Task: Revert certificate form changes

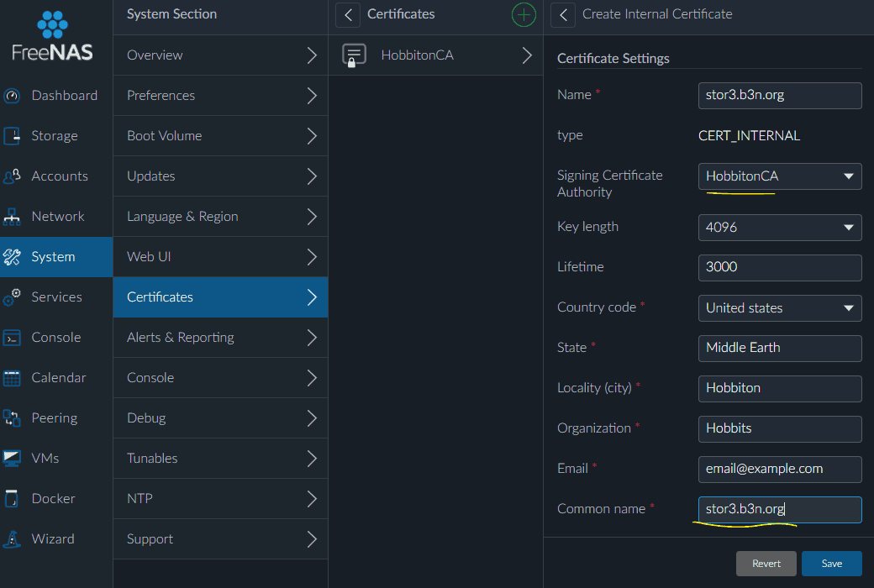Action: (766, 564)
